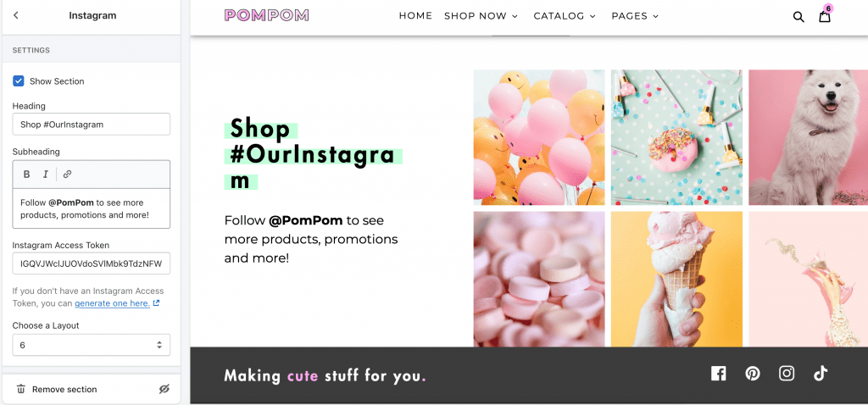Open the shopping bag cart icon
The height and width of the screenshot is (405, 868).
click(825, 15)
